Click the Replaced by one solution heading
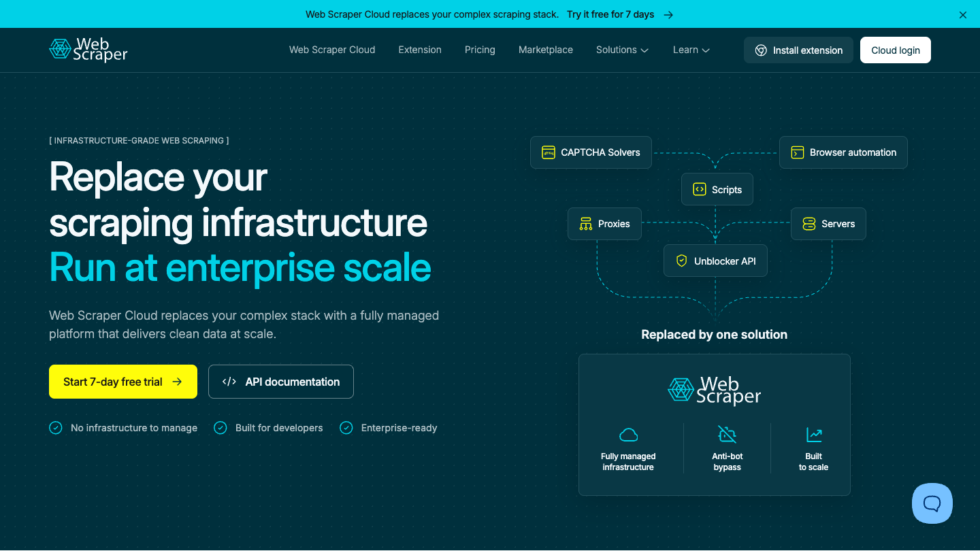The image size is (980, 551). point(715,335)
